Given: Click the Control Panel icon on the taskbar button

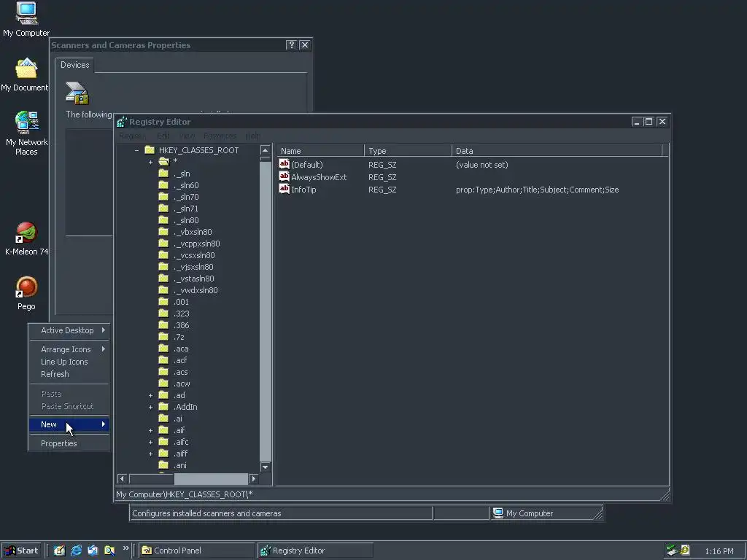Looking at the screenshot, I should point(147,551).
